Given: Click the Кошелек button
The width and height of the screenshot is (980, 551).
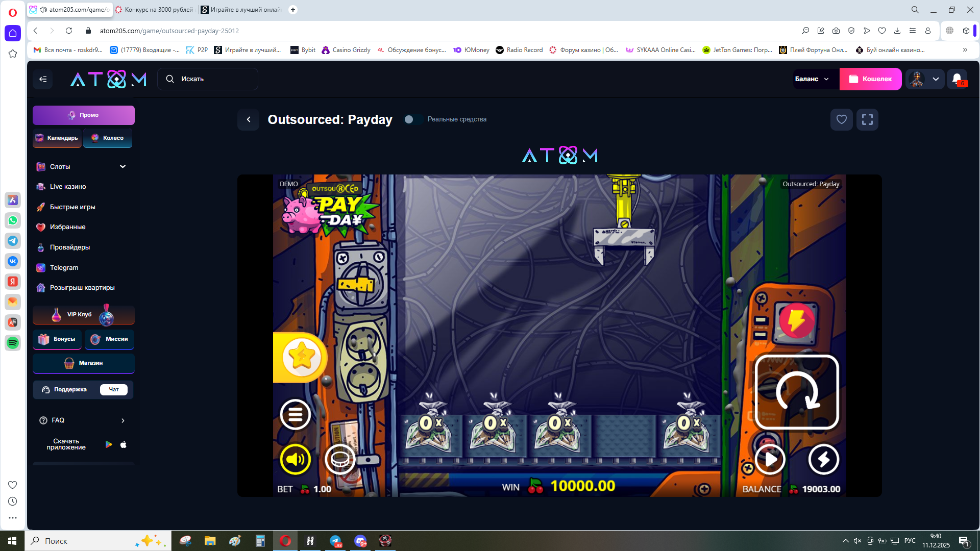Looking at the screenshot, I should point(870,79).
